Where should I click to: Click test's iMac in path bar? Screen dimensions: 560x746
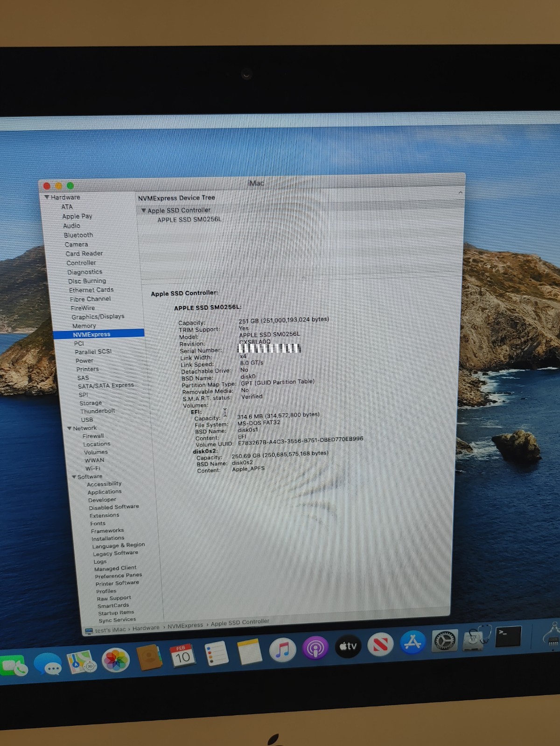[110, 630]
